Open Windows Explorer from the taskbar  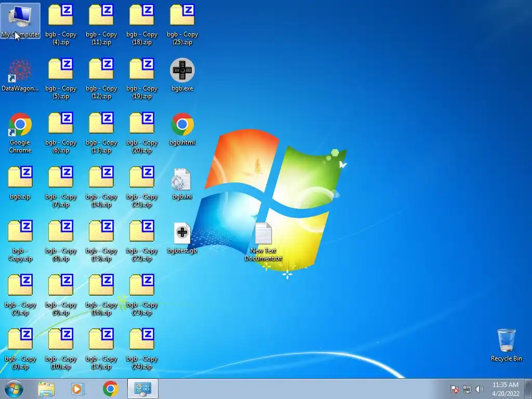46,389
